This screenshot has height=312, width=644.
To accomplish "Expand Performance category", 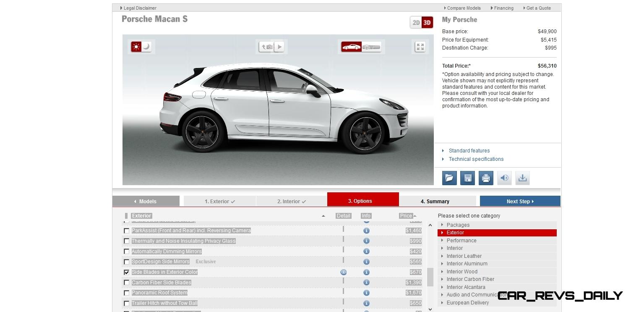I will pos(497,241).
